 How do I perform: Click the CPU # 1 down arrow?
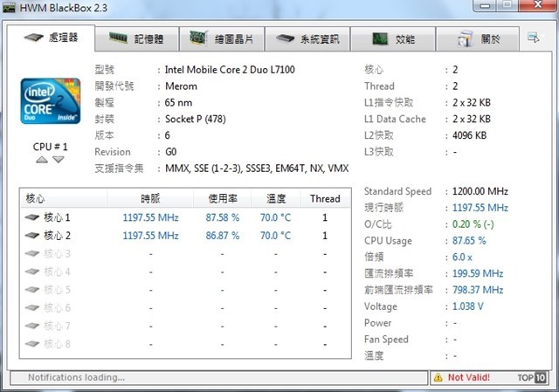pyautogui.click(x=59, y=159)
